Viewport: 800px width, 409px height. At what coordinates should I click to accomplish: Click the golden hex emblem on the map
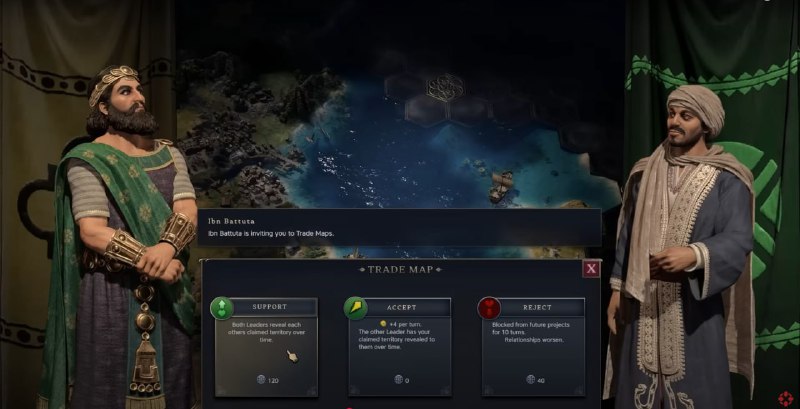(x=443, y=88)
